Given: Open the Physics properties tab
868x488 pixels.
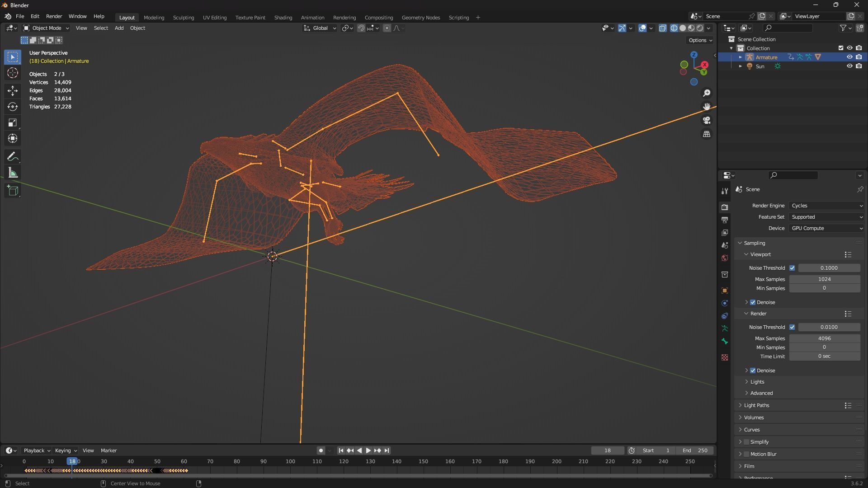Looking at the screenshot, I should click(725, 303).
